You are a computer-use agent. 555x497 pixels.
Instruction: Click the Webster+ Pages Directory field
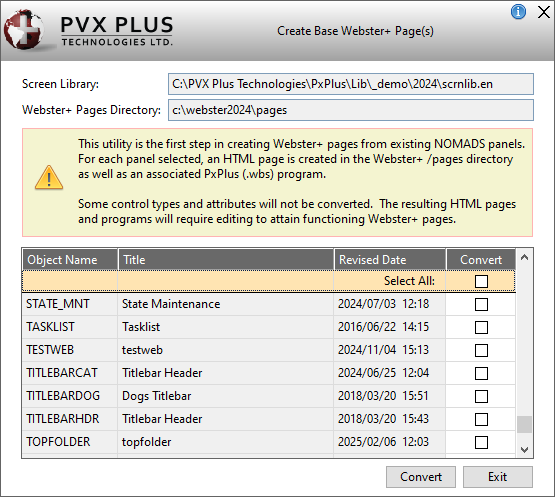[351, 110]
